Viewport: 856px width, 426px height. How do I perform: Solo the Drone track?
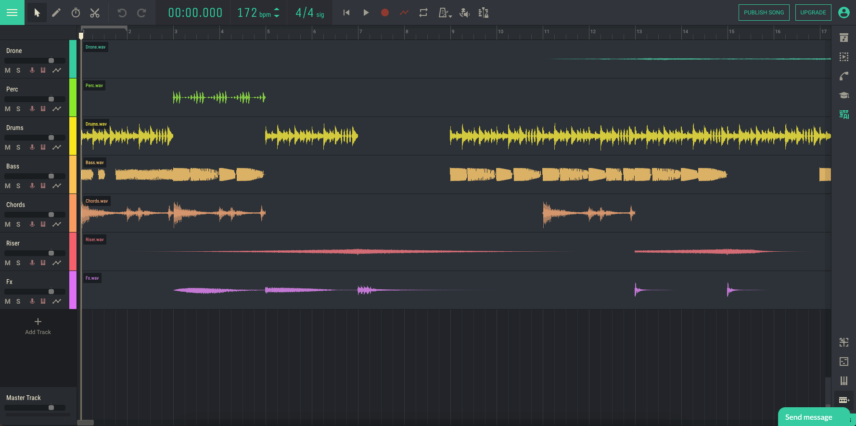tap(18, 70)
